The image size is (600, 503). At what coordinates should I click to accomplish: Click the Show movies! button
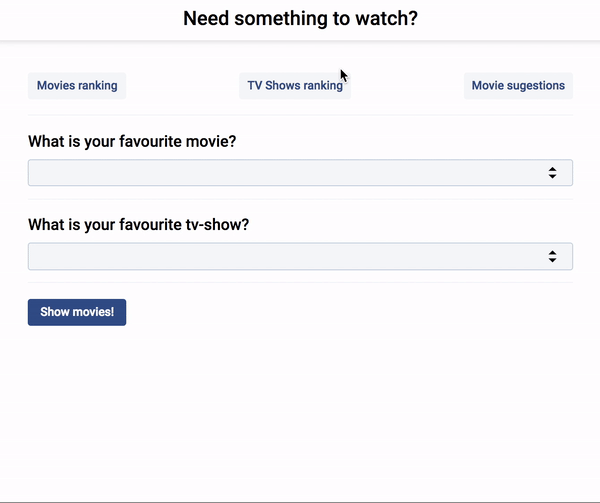point(77,312)
